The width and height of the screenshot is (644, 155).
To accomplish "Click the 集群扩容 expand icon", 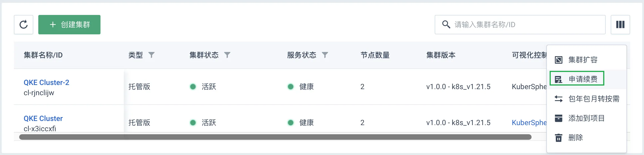I will click(559, 60).
